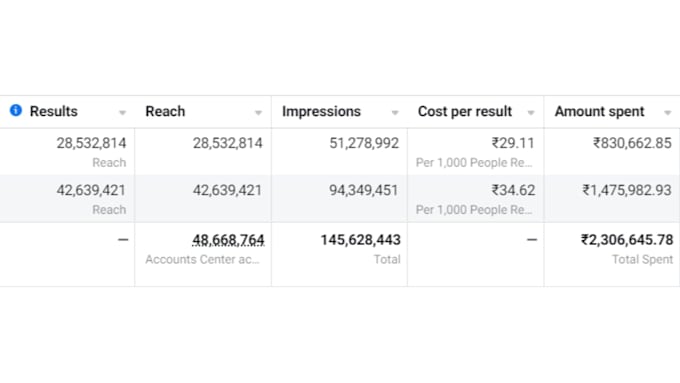Click total spent ₹2,306,645.78
This screenshot has height=383, width=680.
pyautogui.click(x=627, y=240)
